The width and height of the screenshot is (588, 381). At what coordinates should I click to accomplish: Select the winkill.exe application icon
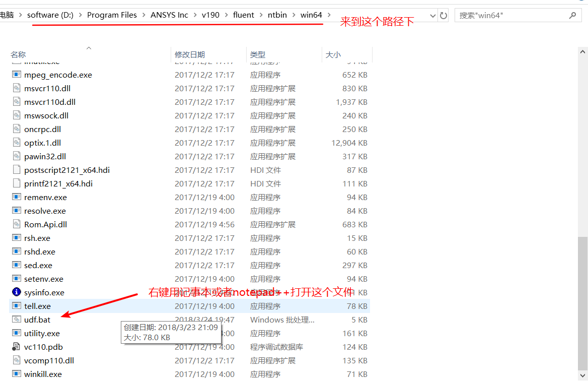(x=16, y=374)
